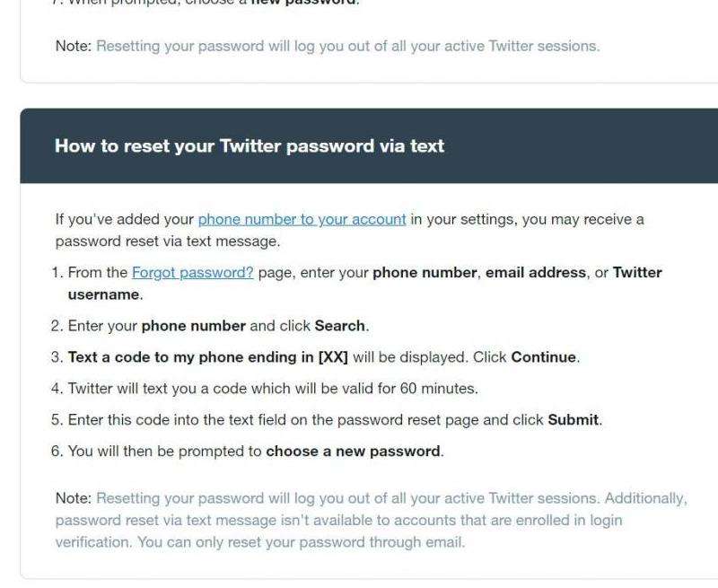Click the 'Note:' label below step 6
The width and height of the screenshot is (718, 588).
pyautogui.click(x=74, y=497)
